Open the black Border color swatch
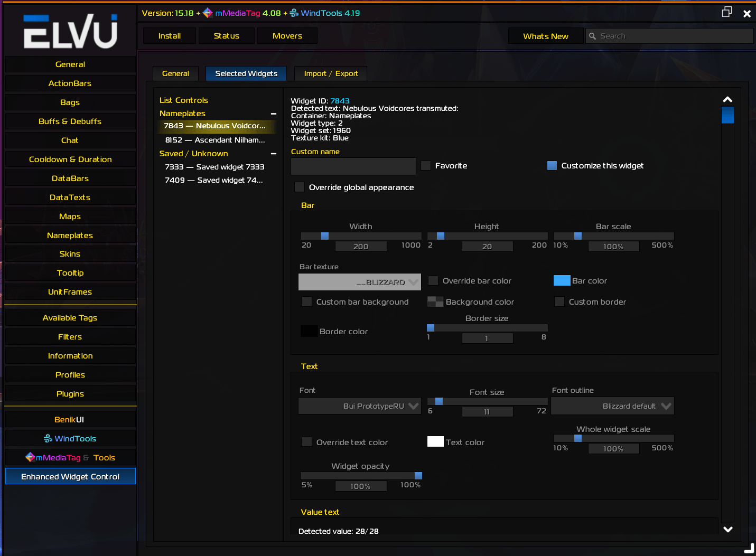Screen dimensions: 756x556 tap(309, 331)
